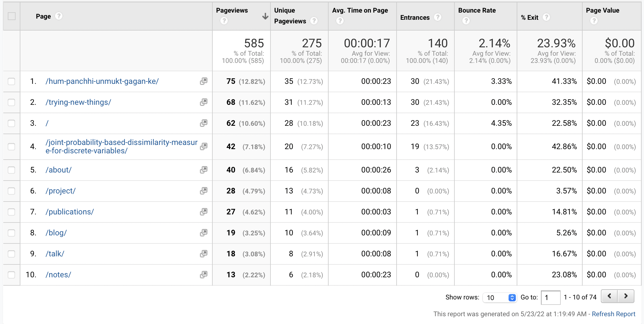This screenshot has width=644, height=324.
Task: Click Pageviews sort descending arrow
Action: (265, 16)
